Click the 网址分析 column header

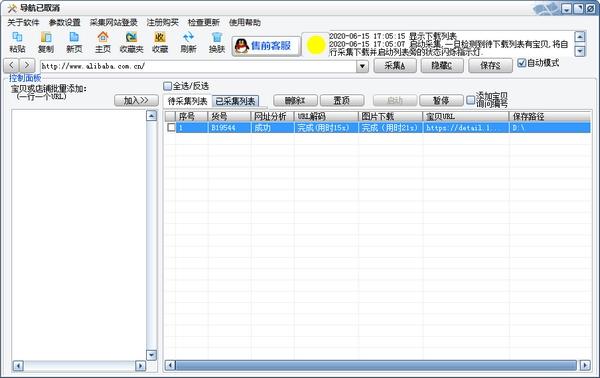[272, 116]
